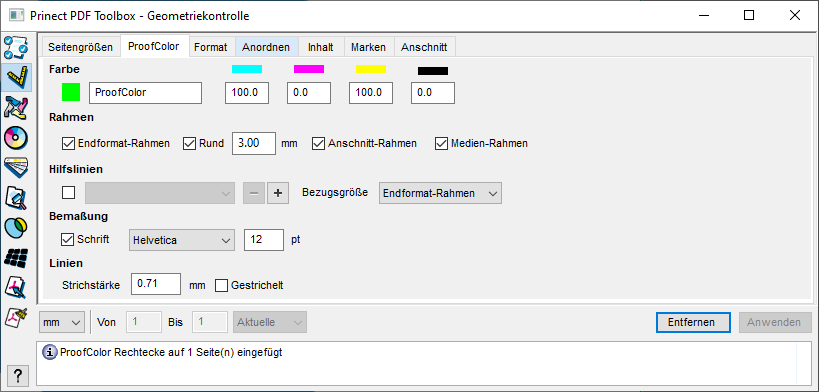The image size is (819, 392).
Task: Click the message 'ProofColor Rechtecke auf 1 Seite(n) eingefügt'
Action: coord(171,353)
